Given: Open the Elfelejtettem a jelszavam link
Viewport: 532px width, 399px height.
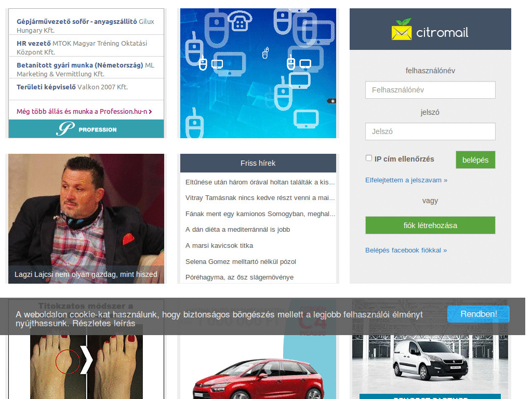Looking at the screenshot, I should click(406, 180).
